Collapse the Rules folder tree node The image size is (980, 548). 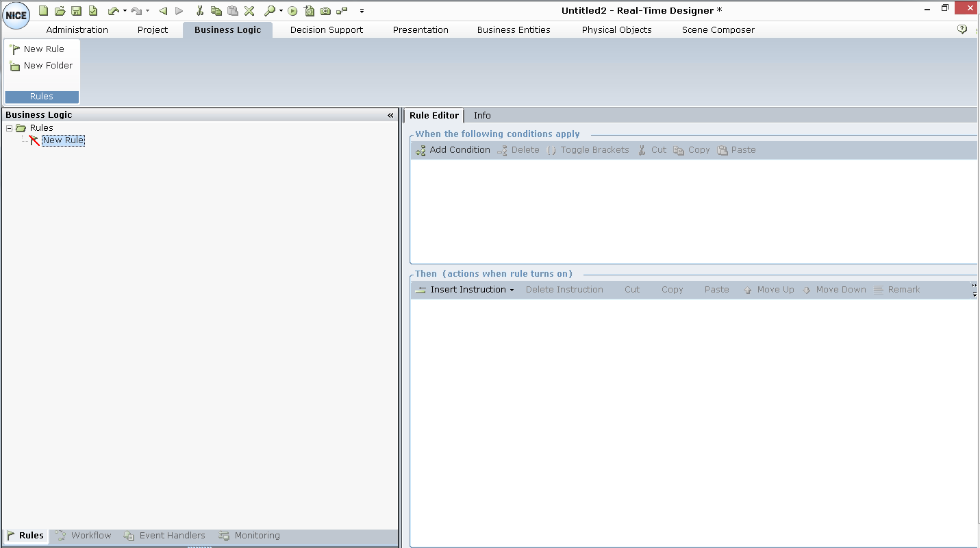click(10, 128)
